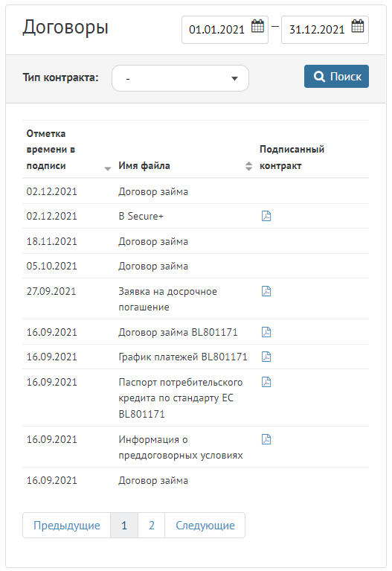Select page 1 in pagination
This screenshot has width=392, height=571.
[124, 525]
